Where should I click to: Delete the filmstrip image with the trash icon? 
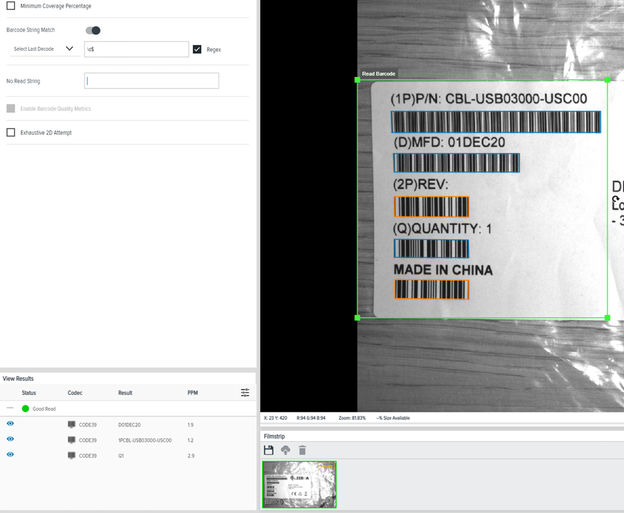pos(302,450)
